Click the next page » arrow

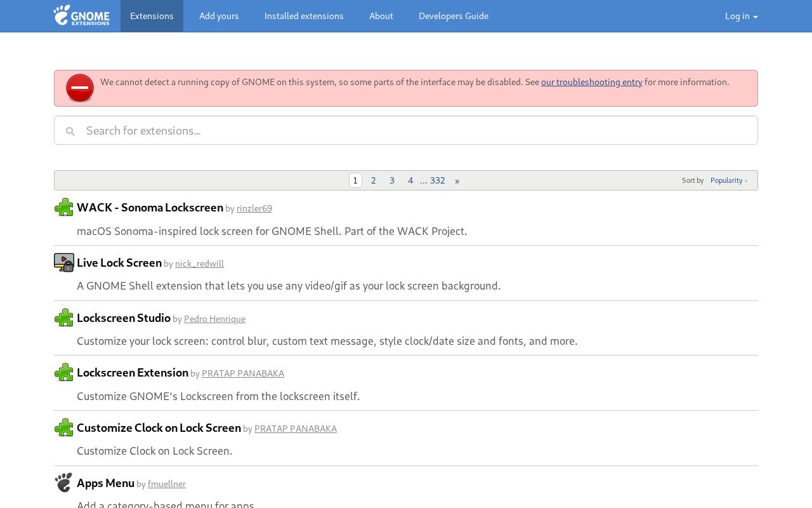click(x=457, y=180)
